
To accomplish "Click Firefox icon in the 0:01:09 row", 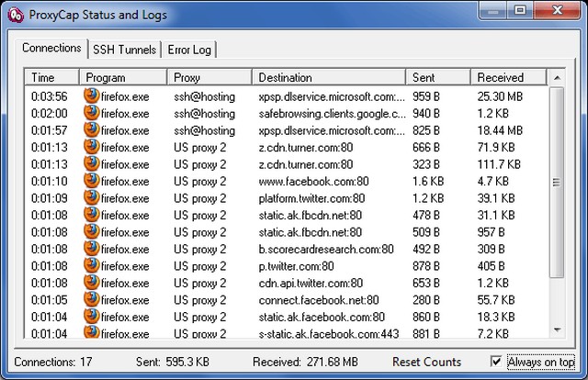I will click(92, 197).
